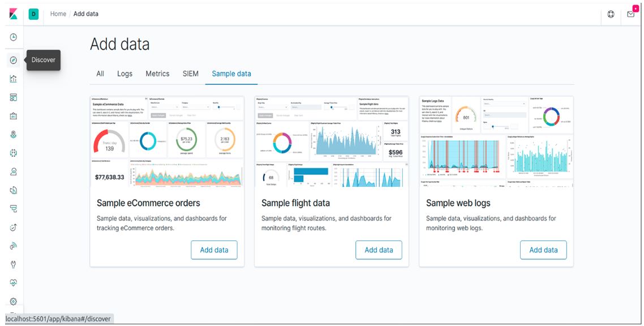
Task: Add data for Sample flight data
Action: click(x=379, y=250)
